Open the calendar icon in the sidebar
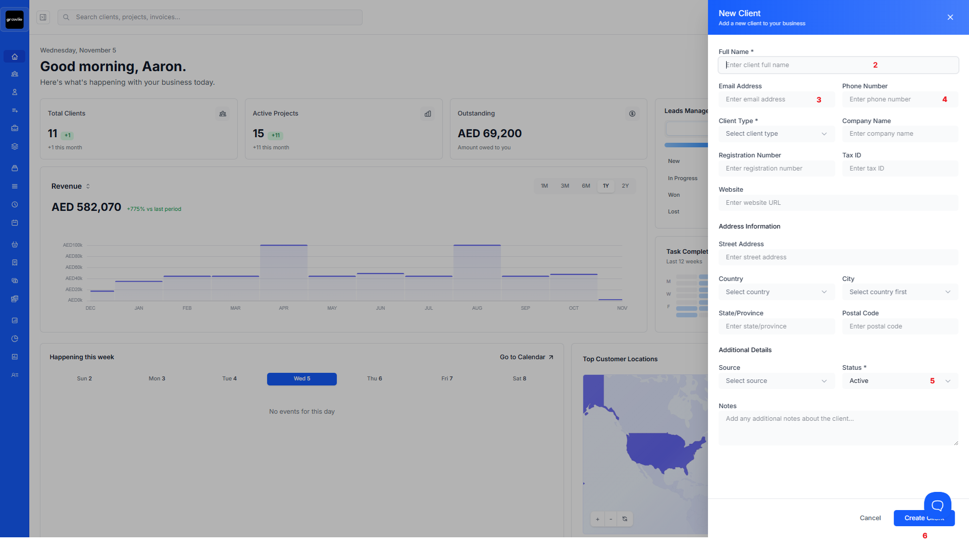The image size is (969, 560). coord(15,222)
